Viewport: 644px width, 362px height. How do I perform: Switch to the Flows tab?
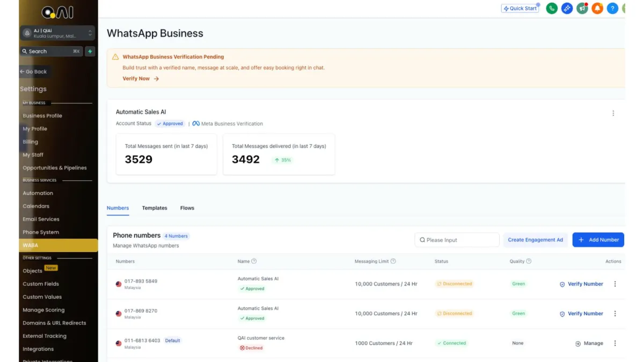pyautogui.click(x=187, y=208)
